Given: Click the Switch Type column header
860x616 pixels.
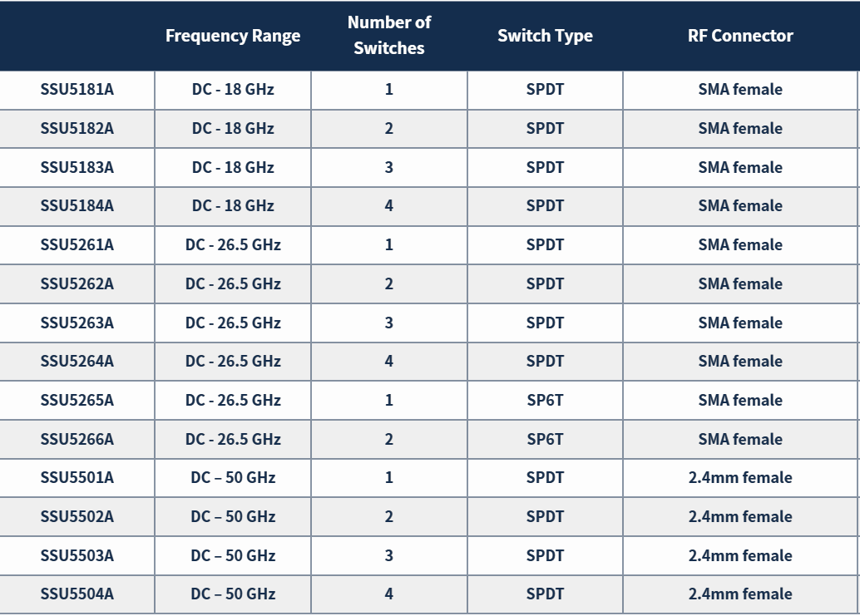Looking at the screenshot, I should pos(545,36).
